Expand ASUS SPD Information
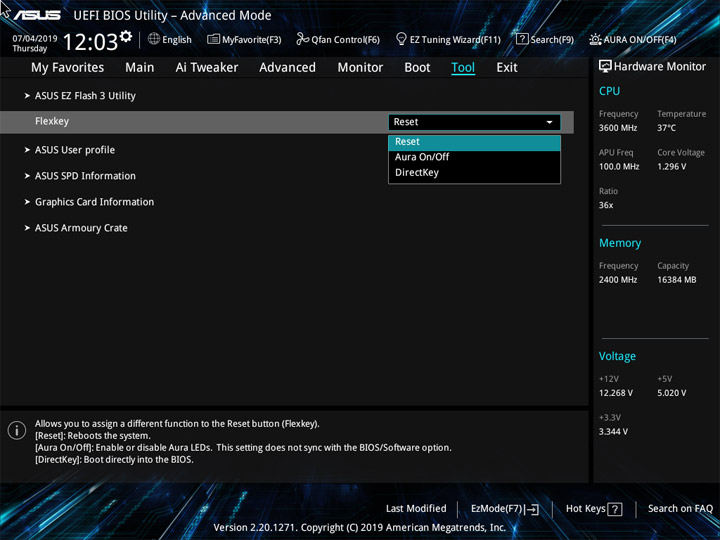The image size is (720, 540). 85,176
